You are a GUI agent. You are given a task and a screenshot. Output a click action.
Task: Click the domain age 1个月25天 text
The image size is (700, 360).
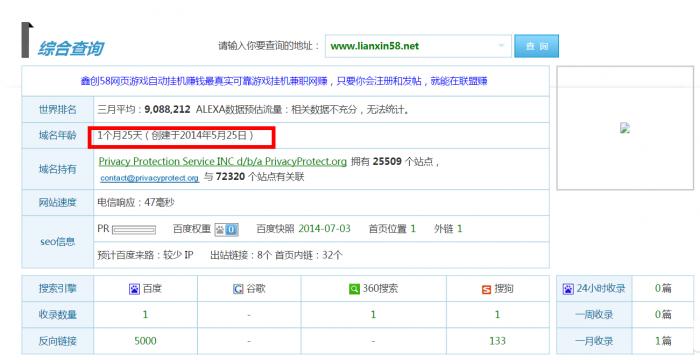(120, 135)
